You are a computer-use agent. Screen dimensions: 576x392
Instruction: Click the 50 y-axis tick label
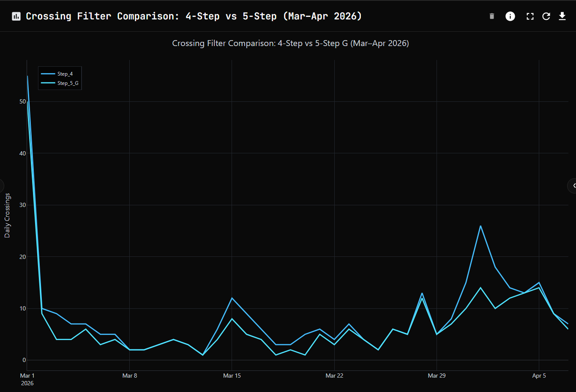[x=22, y=102]
